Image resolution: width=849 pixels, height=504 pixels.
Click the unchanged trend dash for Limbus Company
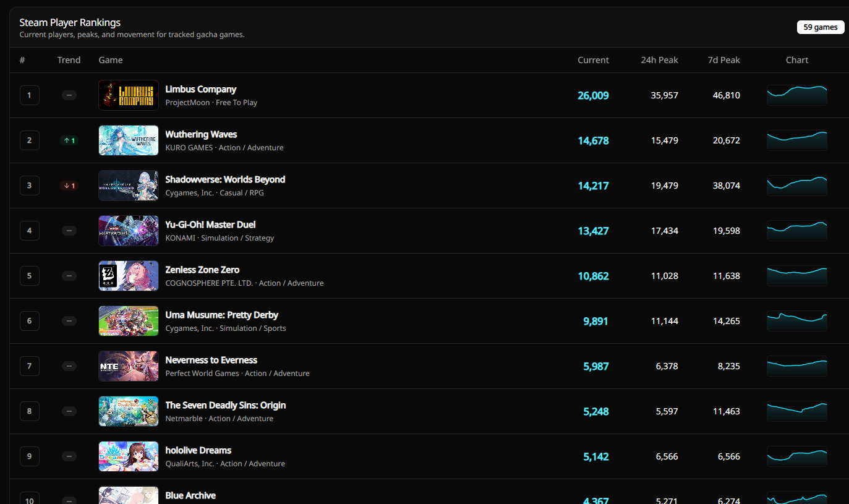point(69,95)
